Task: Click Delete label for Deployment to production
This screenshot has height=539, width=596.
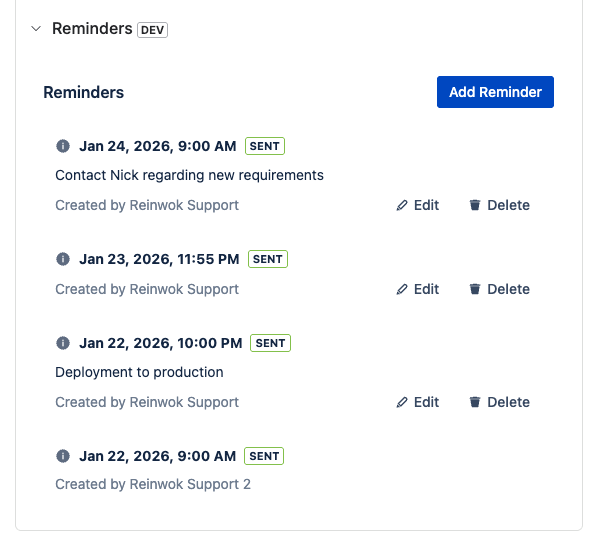Action: (508, 402)
